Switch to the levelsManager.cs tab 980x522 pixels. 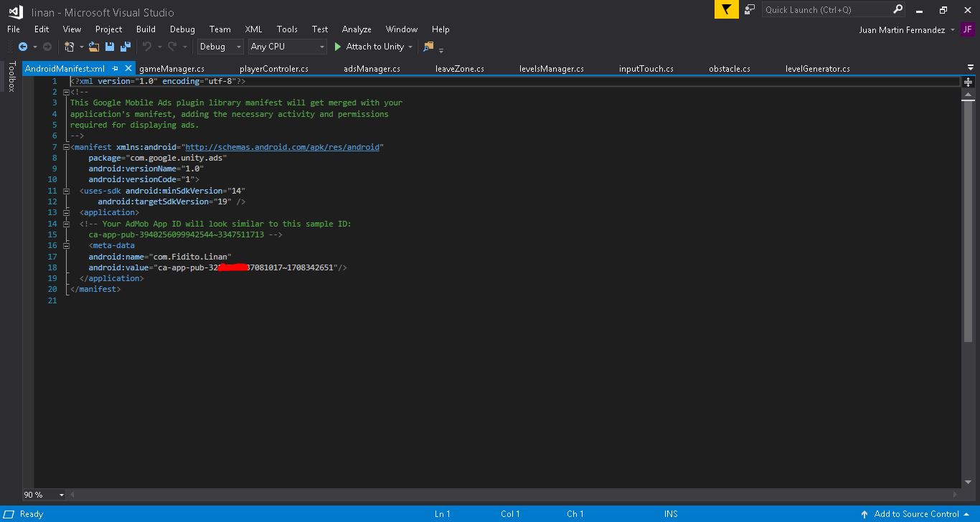coord(551,69)
